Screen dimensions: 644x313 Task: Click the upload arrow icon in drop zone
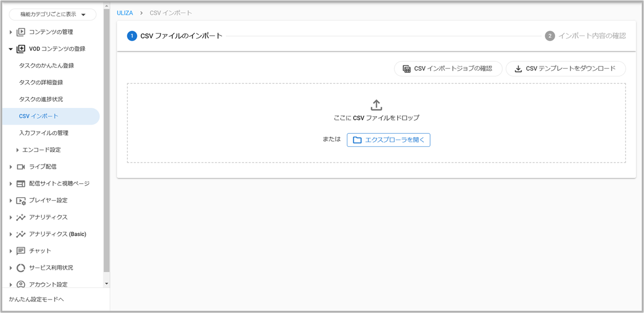376,105
